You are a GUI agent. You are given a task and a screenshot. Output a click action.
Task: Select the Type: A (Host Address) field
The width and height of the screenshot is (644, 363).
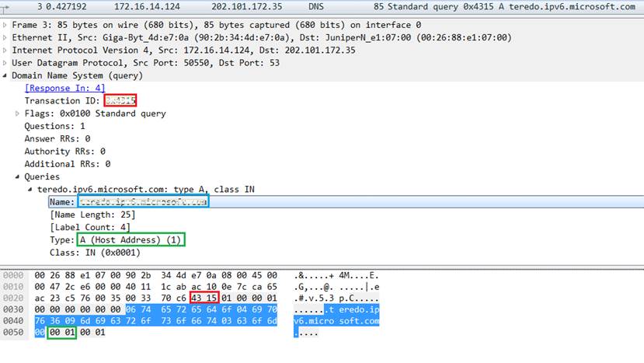tap(115, 240)
